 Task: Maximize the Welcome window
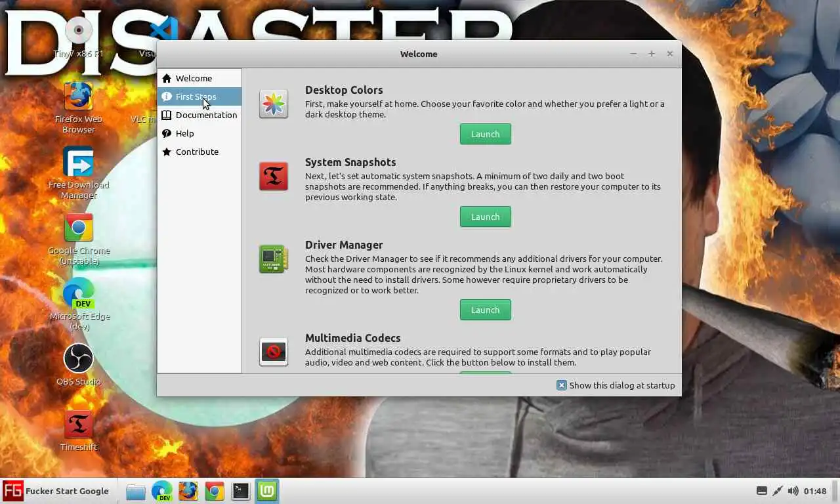(652, 54)
